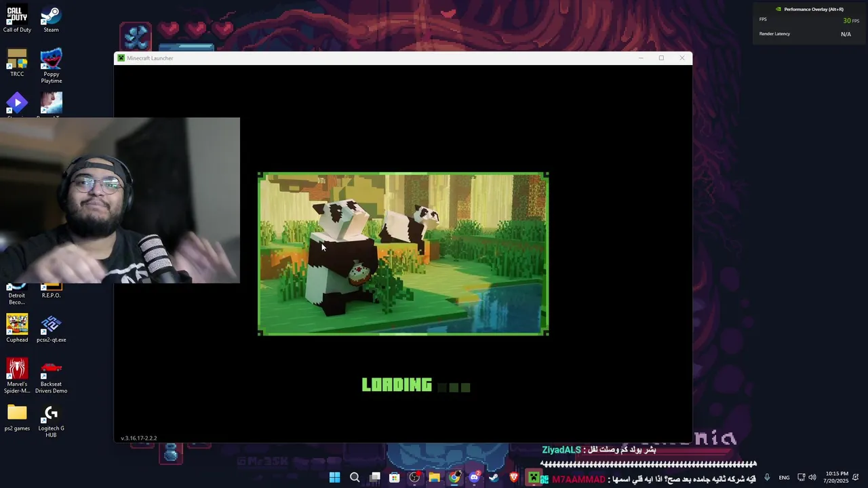This screenshot has width=868, height=488.
Task: Select the pcsx2-qt.exe desktop icon
Action: click(x=51, y=329)
